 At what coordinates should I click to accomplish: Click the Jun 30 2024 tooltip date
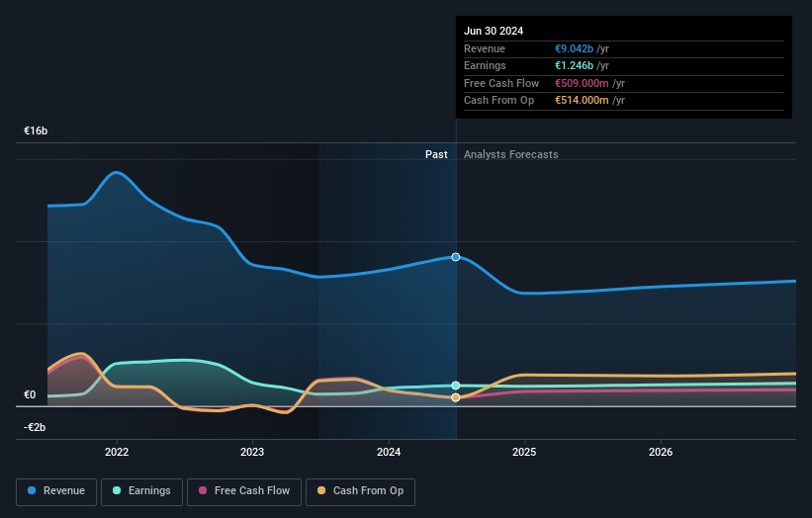(494, 31)
